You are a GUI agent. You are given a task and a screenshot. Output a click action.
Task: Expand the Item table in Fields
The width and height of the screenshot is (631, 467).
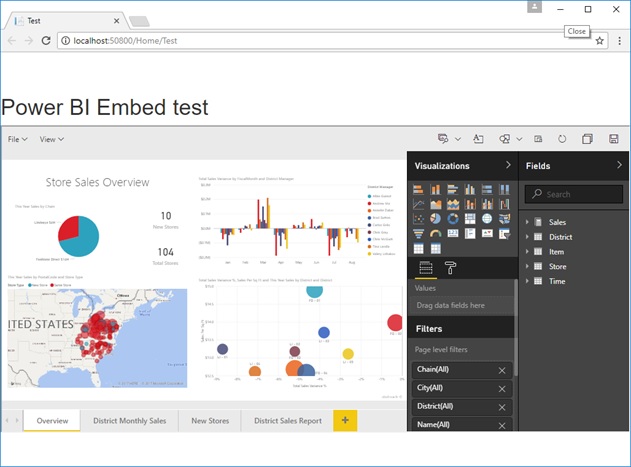point(527,252)
